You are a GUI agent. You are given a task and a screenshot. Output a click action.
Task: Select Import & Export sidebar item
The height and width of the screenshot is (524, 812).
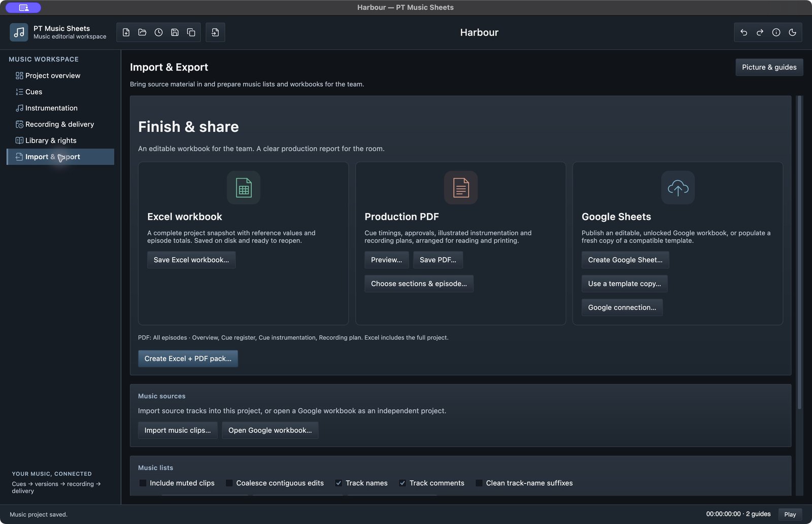point(60,157)
